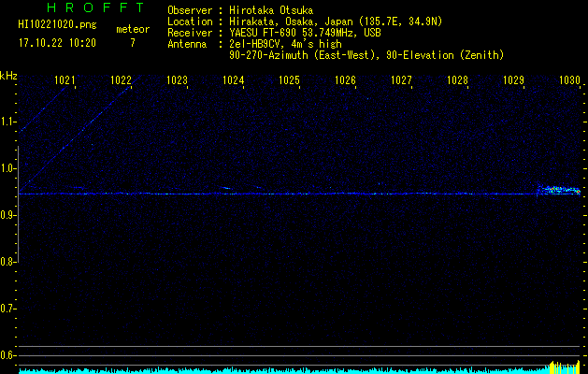This screenshot has width=588, height=374.
Task: Select observer name Hirotaka Otsuka
Action: (271, 10)
